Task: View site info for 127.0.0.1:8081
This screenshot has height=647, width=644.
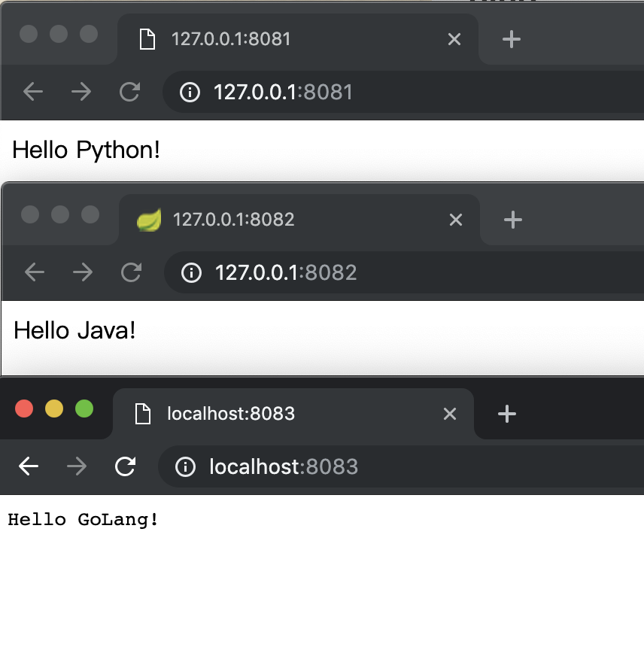Action: tap(190, 93)
